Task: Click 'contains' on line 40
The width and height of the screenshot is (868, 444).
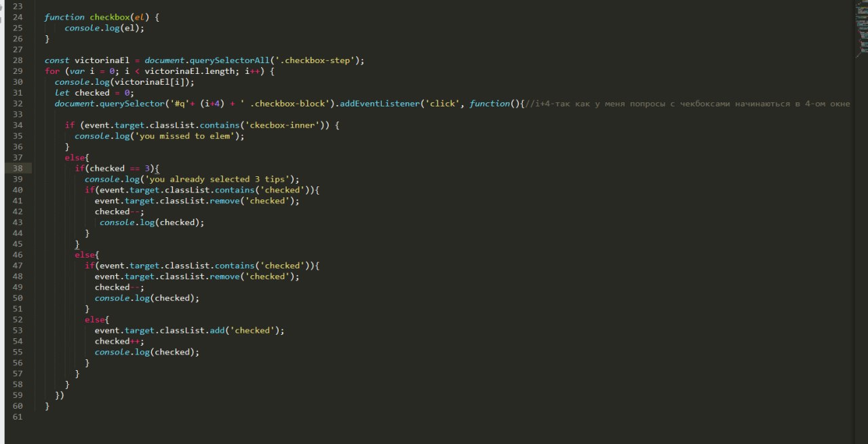Action: 235,190
